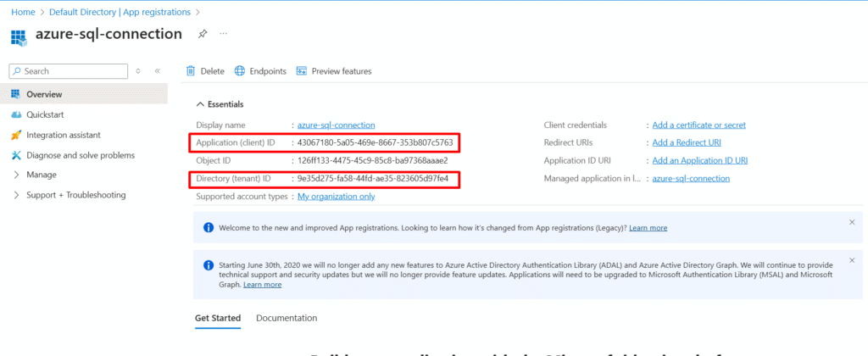Dismiss the Welcome to App registrations banner
Viewport: 868px width, 356px height.
tap(852, 222)
